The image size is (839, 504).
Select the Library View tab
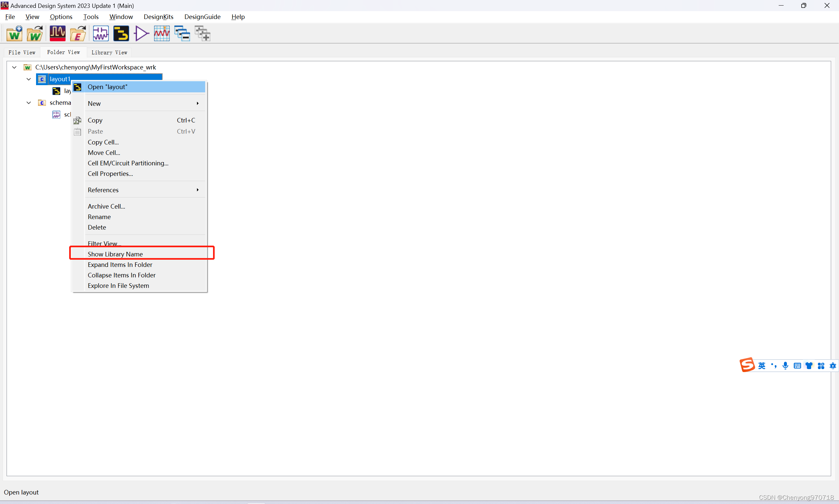point(109,52)
